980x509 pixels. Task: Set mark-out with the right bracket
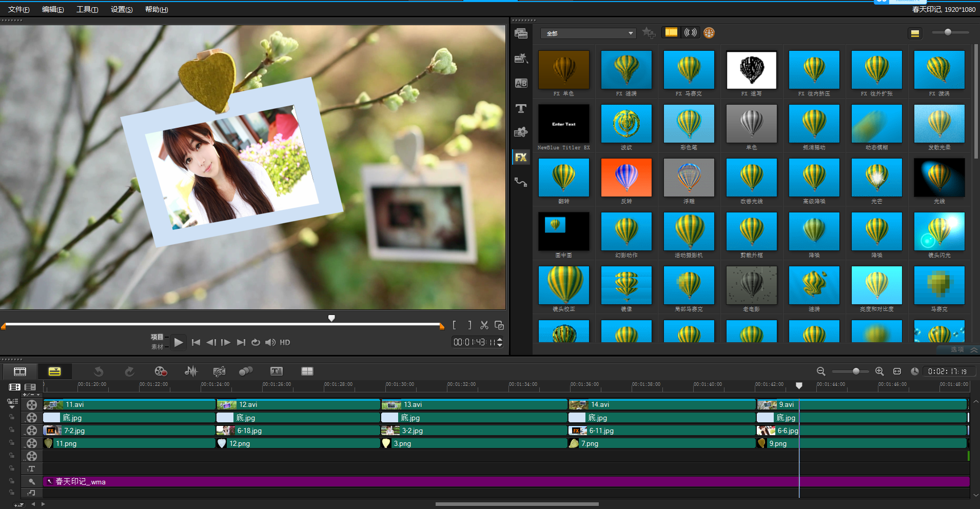[x=469, y=325]
